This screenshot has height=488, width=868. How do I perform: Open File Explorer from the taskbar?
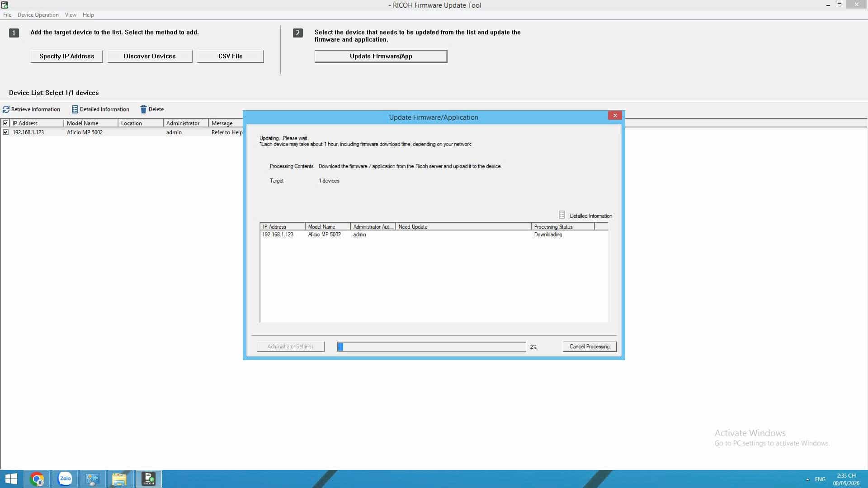pyautogui.click(x=119, y=479)
